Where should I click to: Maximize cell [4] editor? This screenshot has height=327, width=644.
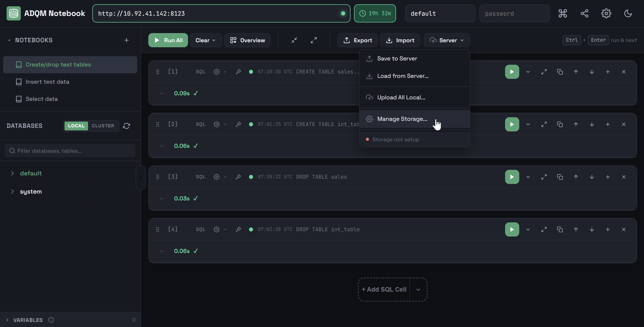coord(544,229)
